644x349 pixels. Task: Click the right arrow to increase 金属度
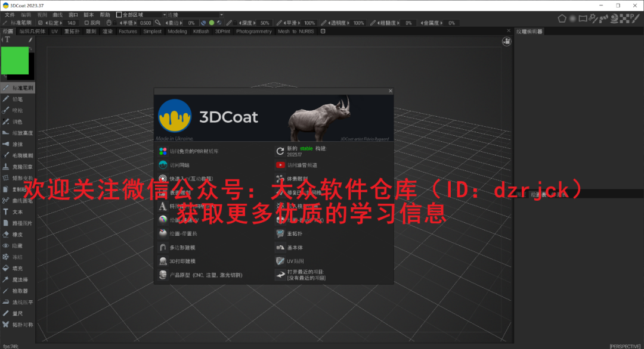[x=441, y=23]
